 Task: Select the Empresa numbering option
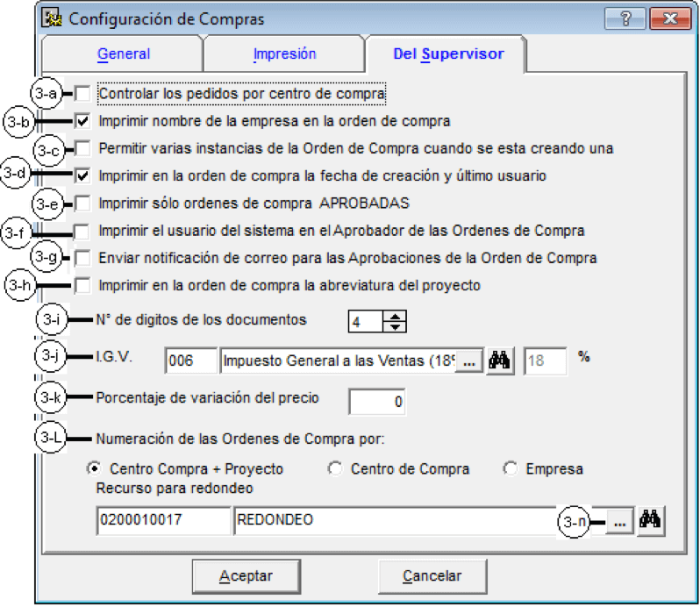pyautogui.click(x=511, y=468)
